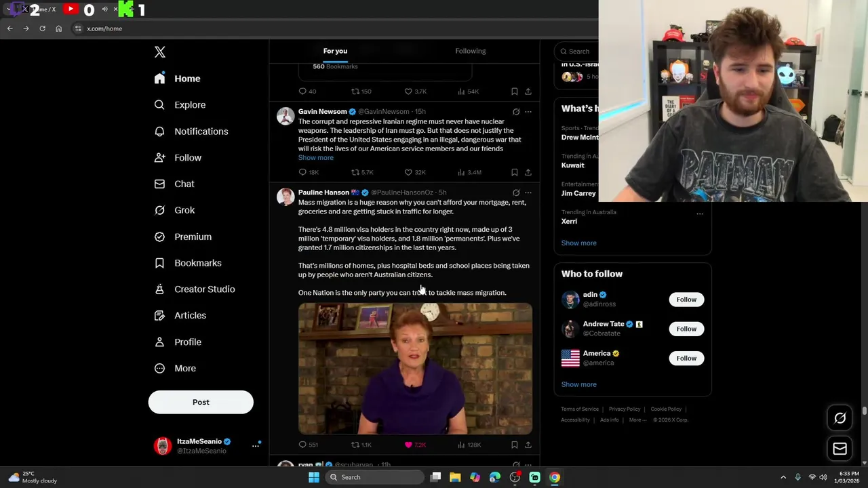Open Pauline Hanson's profile avatar
The height and width of the screenshot is (488, 868).
[x=285, y=197]
